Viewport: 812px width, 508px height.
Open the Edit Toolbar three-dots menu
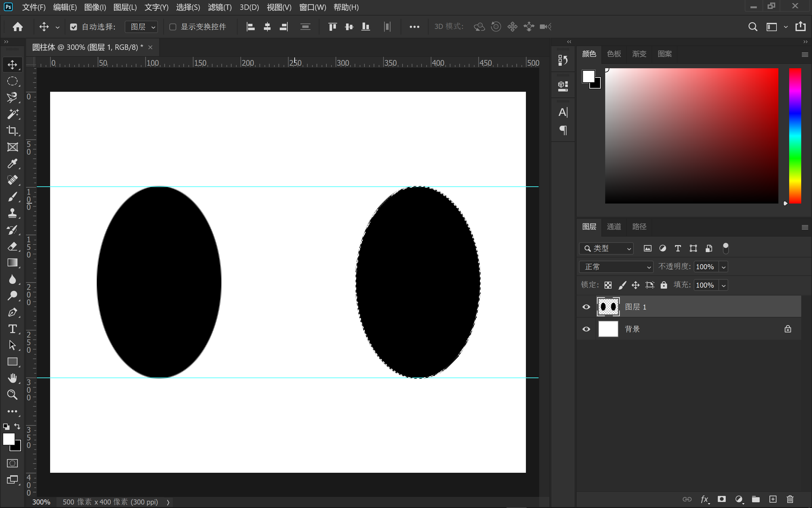click(x=12, y=411)
